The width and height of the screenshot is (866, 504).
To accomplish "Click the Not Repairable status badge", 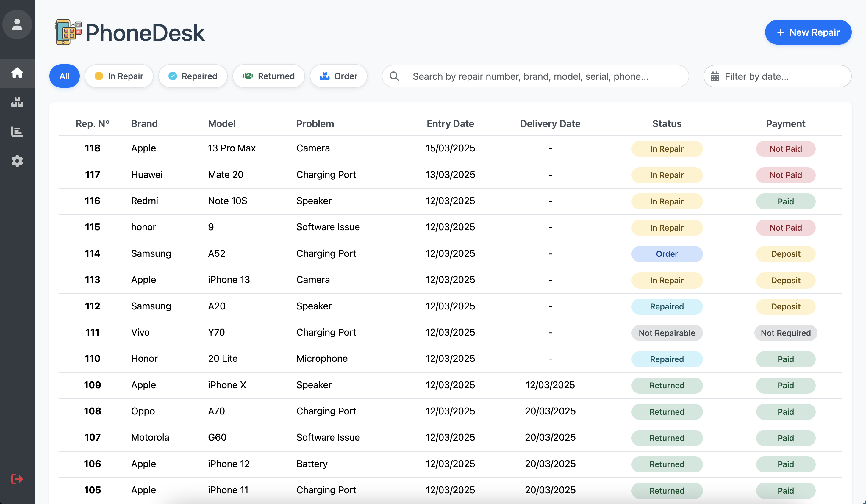I will tap(667, 333).
